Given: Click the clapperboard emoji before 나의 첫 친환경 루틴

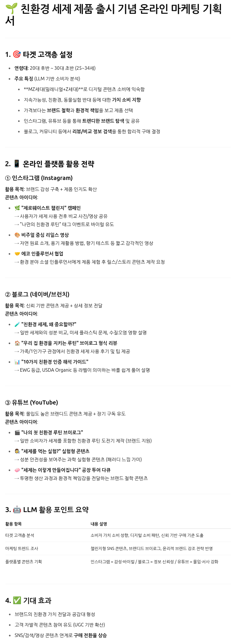Looking at the screenshot, I should click(17, 432).
